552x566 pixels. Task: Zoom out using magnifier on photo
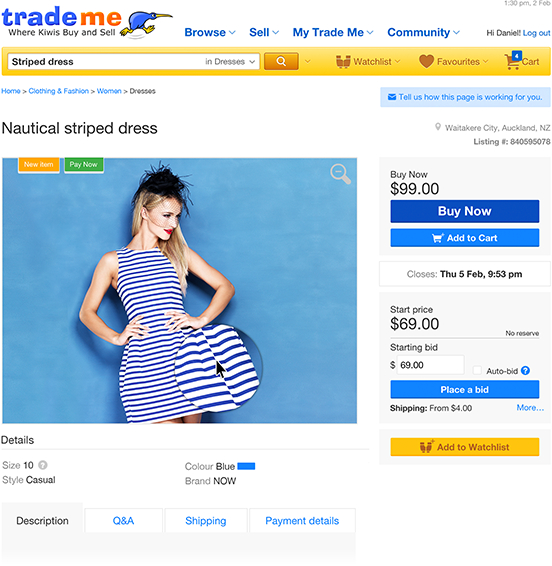pos(340,173)
